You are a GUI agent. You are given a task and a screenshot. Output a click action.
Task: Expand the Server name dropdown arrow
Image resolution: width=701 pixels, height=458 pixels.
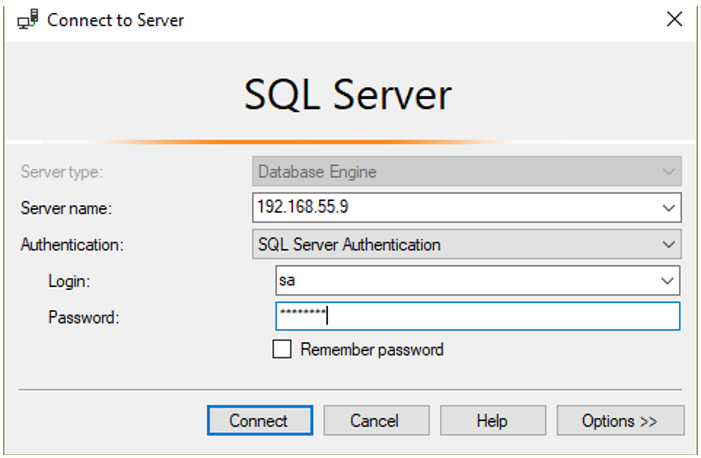pos(669,208)
